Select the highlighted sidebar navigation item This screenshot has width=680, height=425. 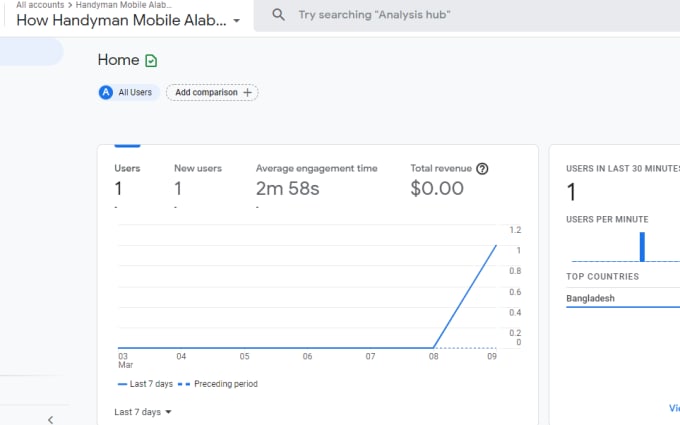(32, 52)
